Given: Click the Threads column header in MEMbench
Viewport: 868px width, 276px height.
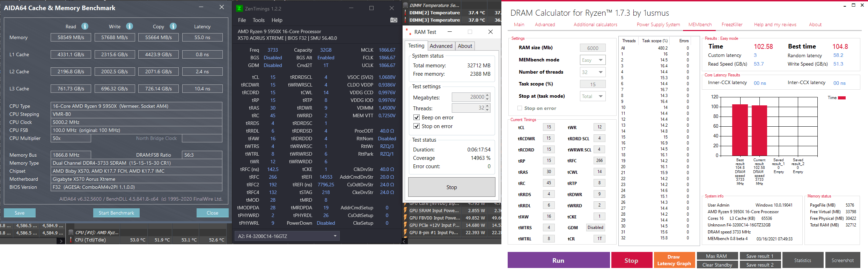Looking at the screenshot, I should pyautogui.click(x=628, y=41).
